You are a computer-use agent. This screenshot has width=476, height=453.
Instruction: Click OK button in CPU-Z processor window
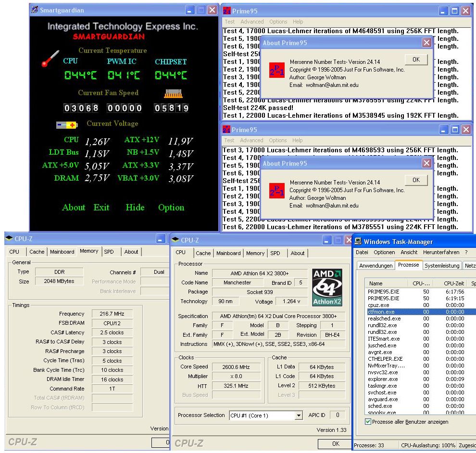coord(336,443)
